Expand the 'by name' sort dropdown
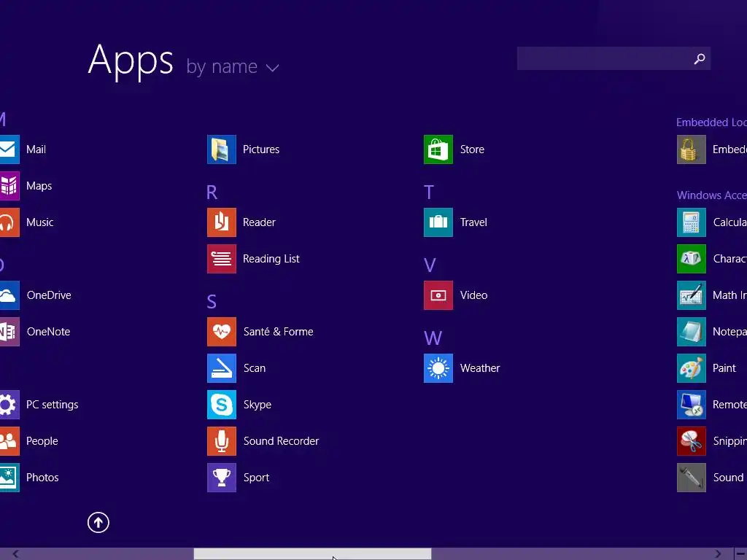Viewport: 747px width, 560px height. (x=233, y=67)
